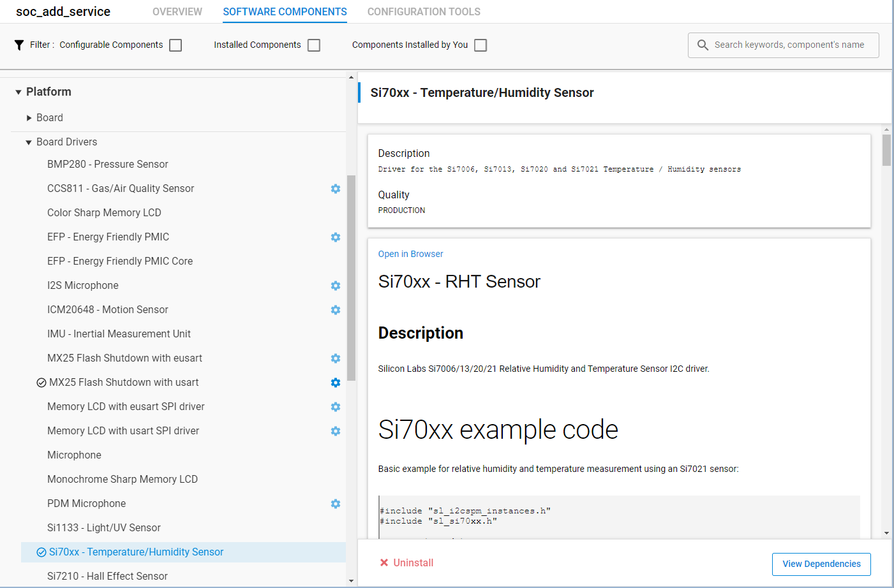This screenshot has width=894, height=588.
Task: Select MX25 Flash Shutdown with eusart
Action: [124, 358]
